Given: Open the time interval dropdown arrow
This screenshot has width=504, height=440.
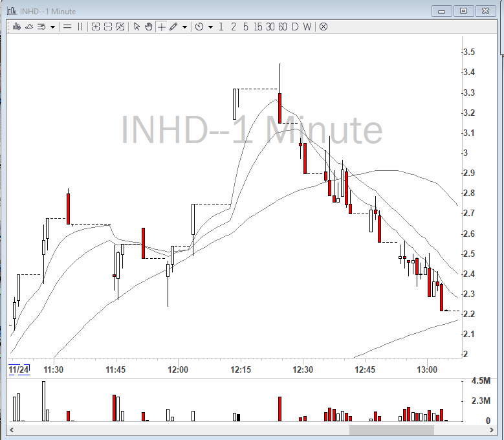Looking at the screenshot, I should (210, 27).
